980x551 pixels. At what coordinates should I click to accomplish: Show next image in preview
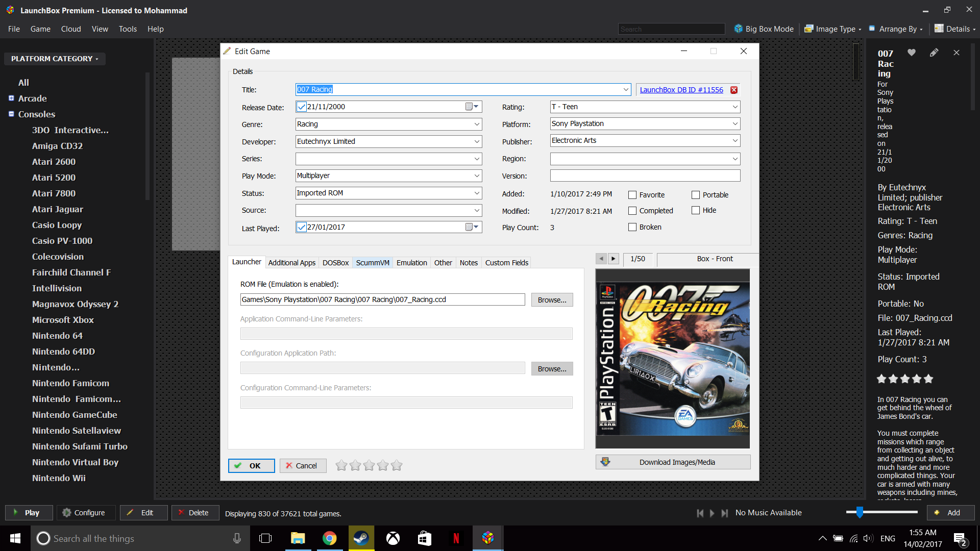tap(614, 259)
